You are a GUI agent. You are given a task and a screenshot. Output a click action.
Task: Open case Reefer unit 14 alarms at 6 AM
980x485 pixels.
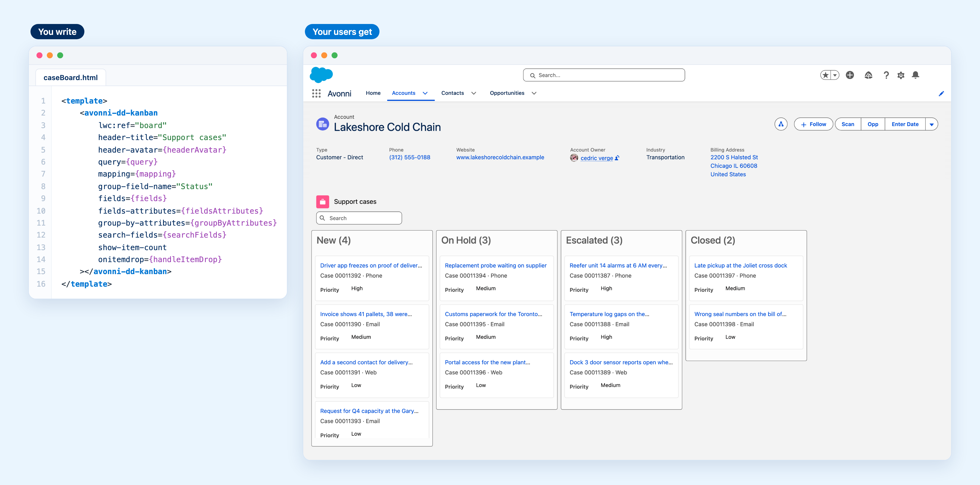(x=618, y=266)
